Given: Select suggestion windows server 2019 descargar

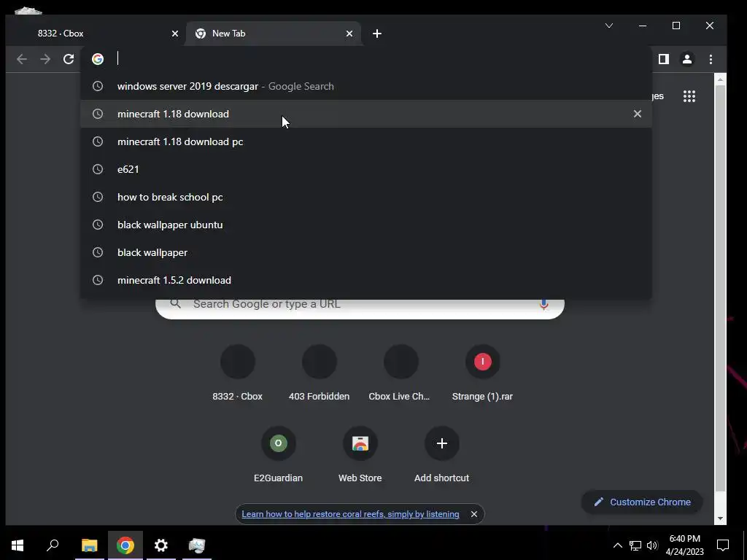Looking at the screenshot, I should (x=366, y=86).
